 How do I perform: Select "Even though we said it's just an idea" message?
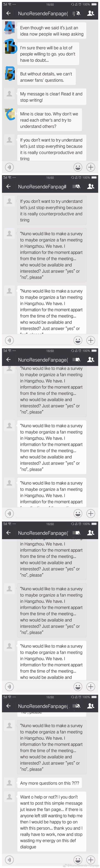click(52, 31)
